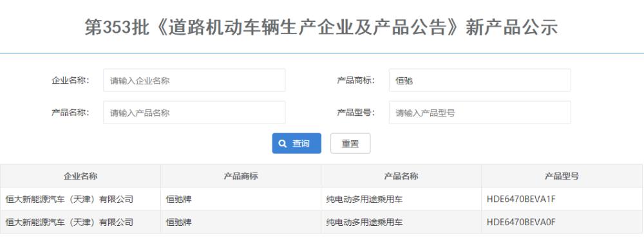
Task: Focus the 产品型号 input field
Action: pos(480,113)
